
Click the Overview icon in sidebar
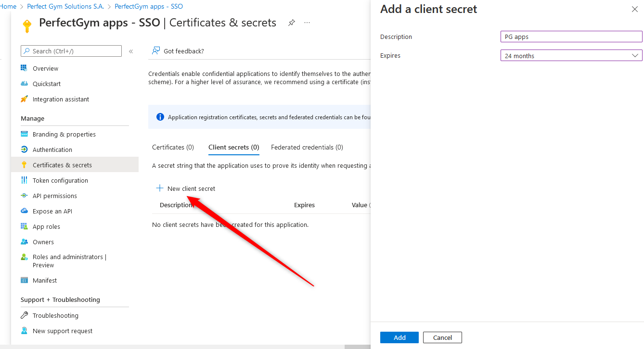pos(24,68)
